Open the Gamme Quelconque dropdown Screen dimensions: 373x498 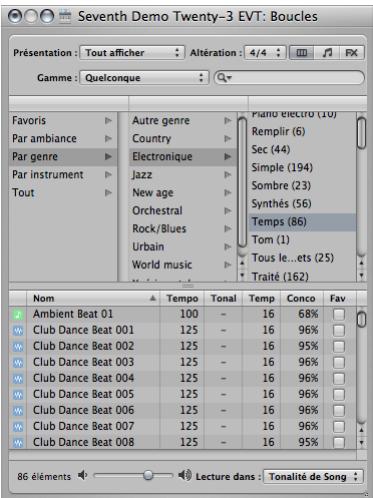(x=144, y=78)
